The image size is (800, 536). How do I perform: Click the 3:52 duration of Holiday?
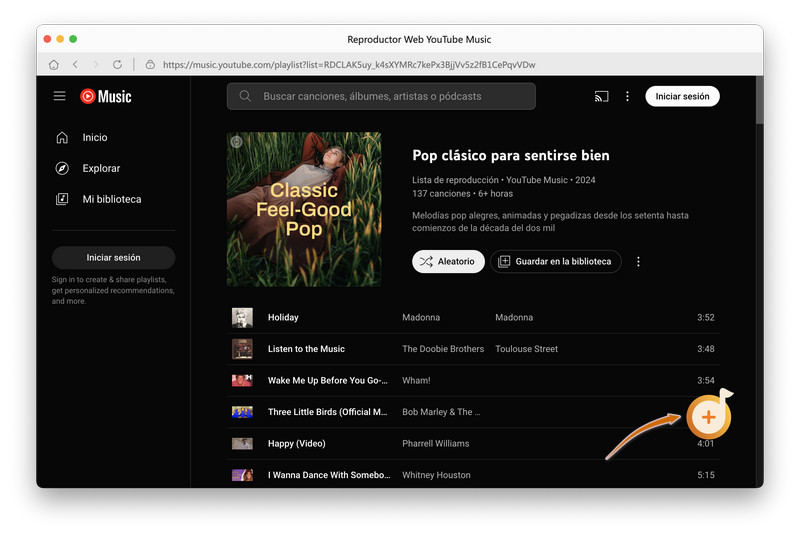tap(706, 317)
